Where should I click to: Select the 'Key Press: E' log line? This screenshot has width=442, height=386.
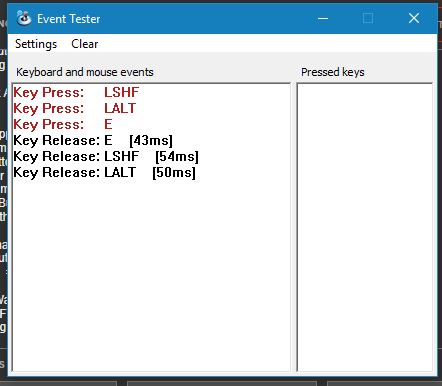click(x=63, y=124)
